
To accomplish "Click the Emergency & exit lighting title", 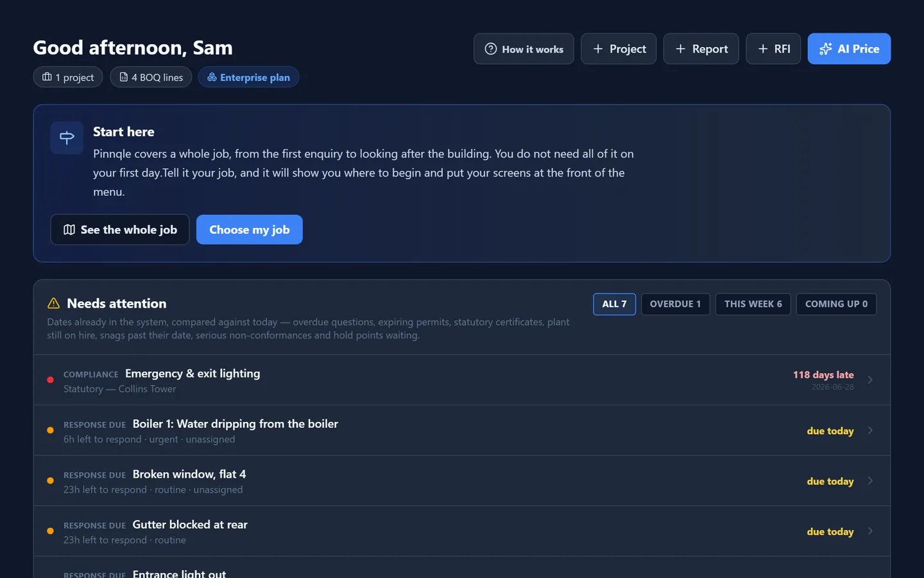I will pyautogui.click(x=193, y=374).
